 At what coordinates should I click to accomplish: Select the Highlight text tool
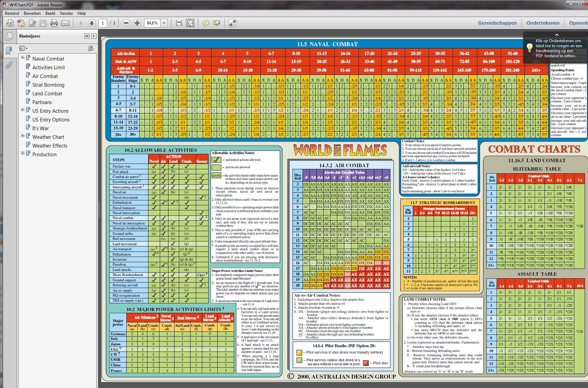[217, 23]
